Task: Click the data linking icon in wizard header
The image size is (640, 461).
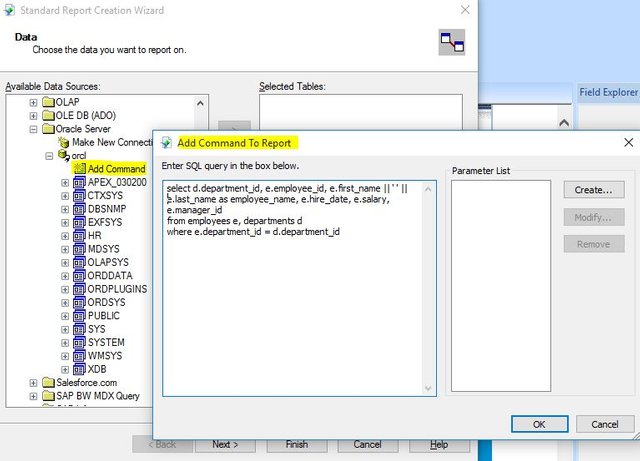Action: click(452, 42)
